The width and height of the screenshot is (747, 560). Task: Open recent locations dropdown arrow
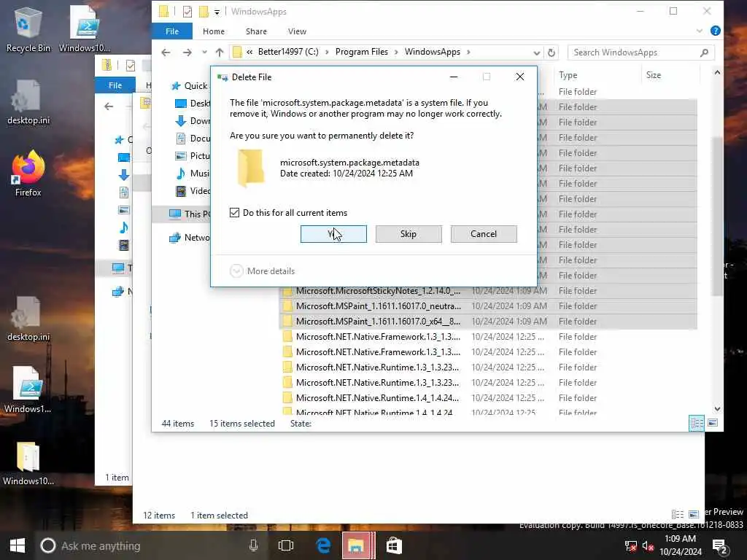(x=204, y=52)
